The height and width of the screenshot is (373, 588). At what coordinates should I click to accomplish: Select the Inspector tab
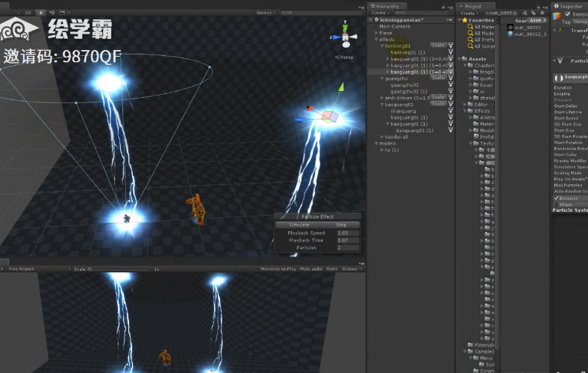pyautogui.click(x=569, y=7)
